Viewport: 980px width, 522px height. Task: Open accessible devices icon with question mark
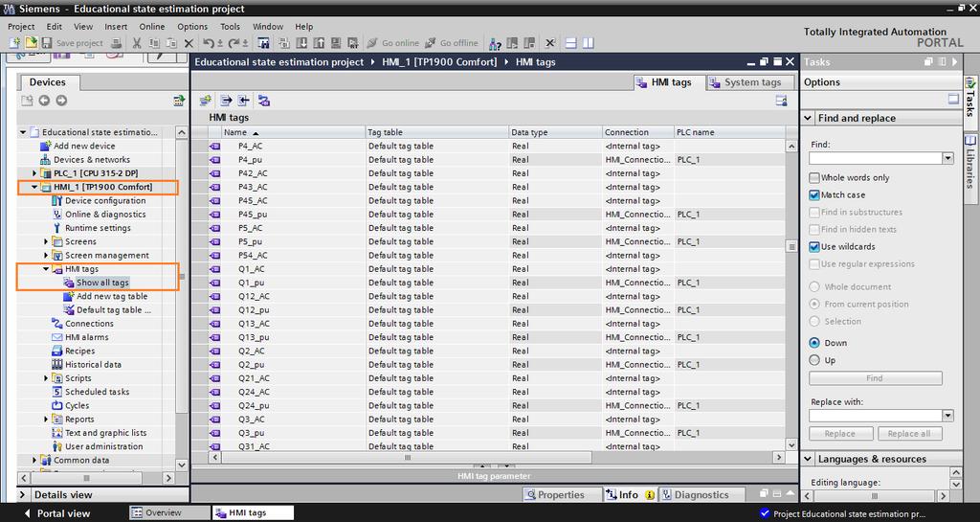495,43
